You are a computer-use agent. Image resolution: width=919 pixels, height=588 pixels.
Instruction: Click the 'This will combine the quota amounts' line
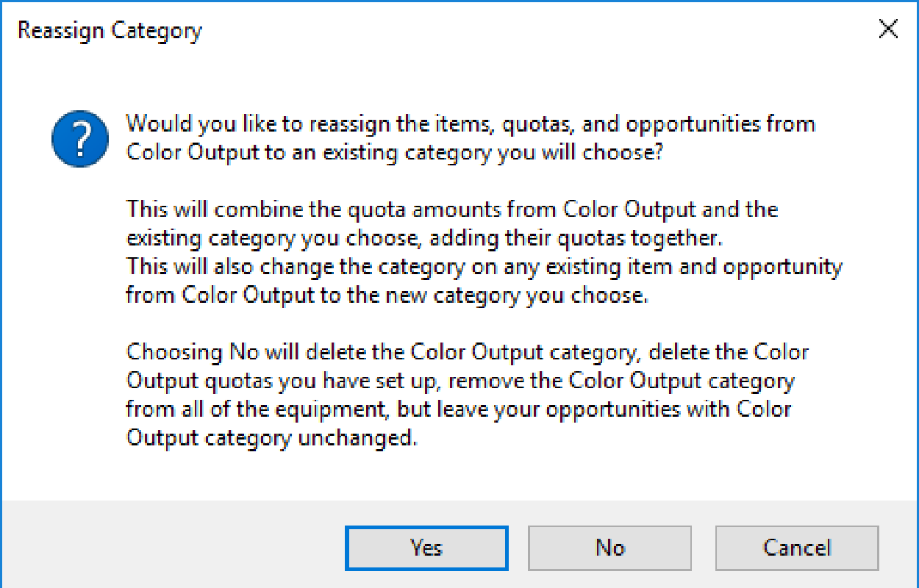452,209
